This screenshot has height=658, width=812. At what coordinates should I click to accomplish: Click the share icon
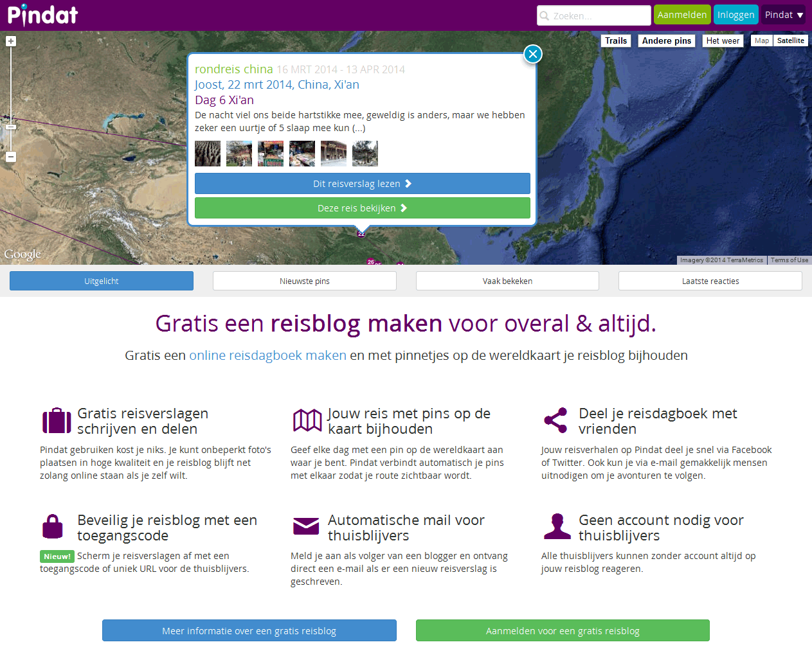[x=556, y=421]
